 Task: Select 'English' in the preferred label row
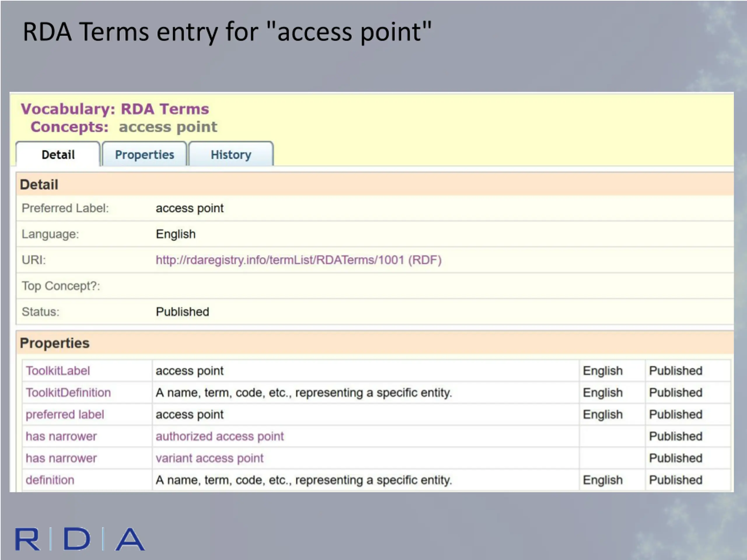pyautogui.click(x=603, y=414)
